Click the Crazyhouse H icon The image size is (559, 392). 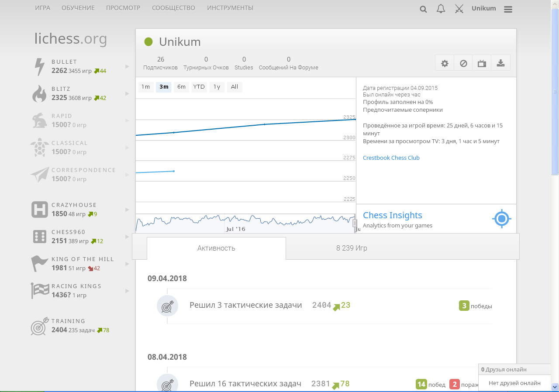(x=40, y=210)
